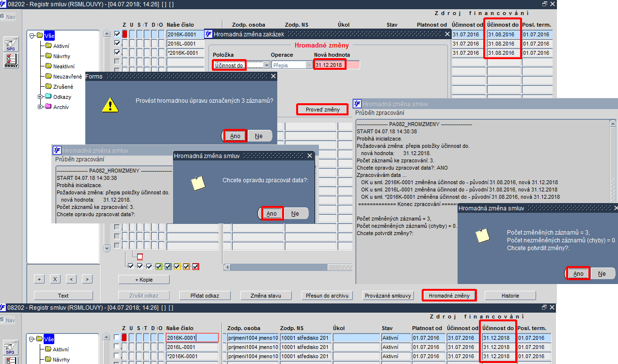This screenshot has width=618, height=364.
Task: Click the Nová hodnota field with 31.12.2018
Action: point(337,65)
